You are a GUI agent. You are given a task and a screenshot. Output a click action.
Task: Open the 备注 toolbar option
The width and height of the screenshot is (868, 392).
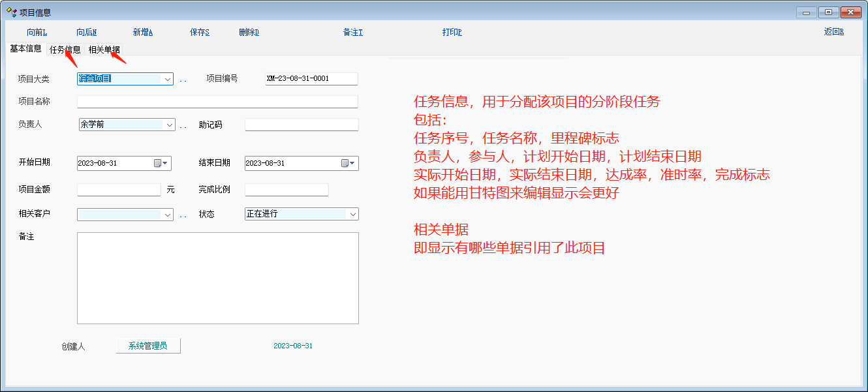click(352, 32)
